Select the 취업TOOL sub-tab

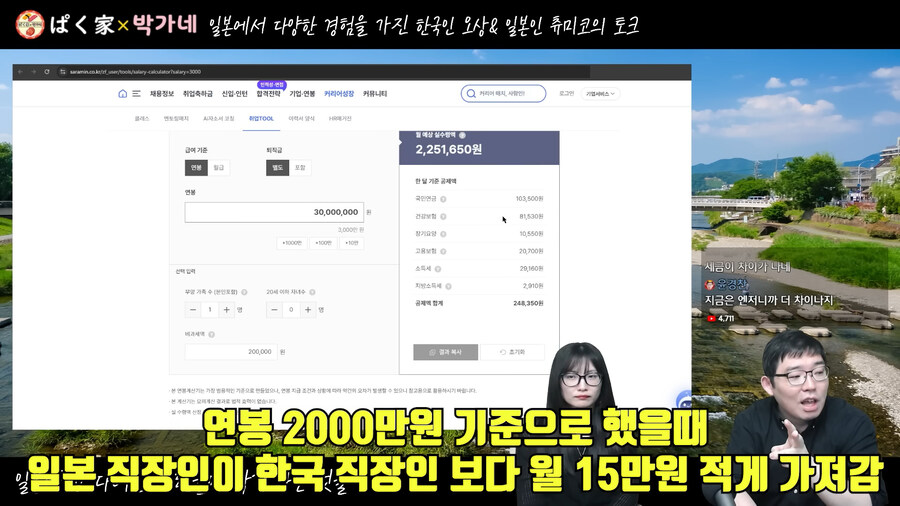coord(261,119)
